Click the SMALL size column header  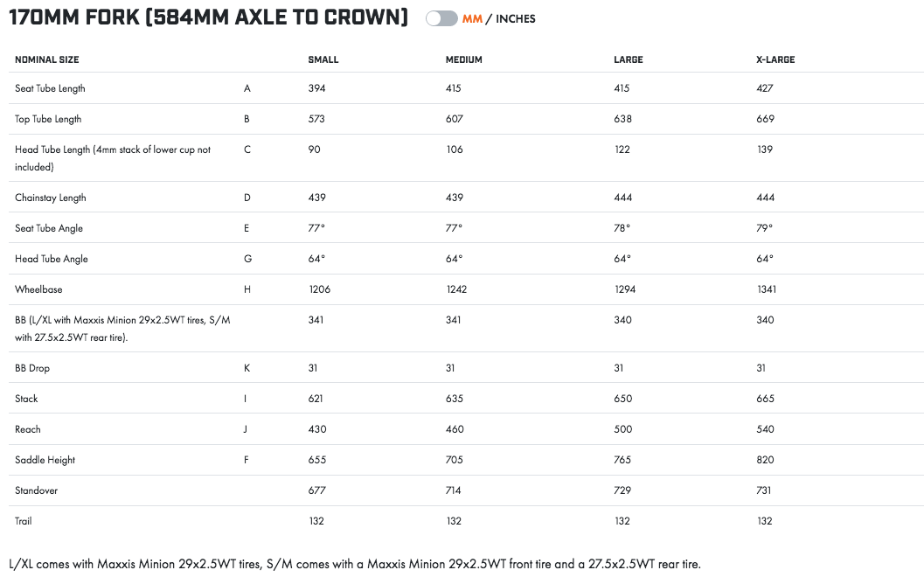pos(323,59)
